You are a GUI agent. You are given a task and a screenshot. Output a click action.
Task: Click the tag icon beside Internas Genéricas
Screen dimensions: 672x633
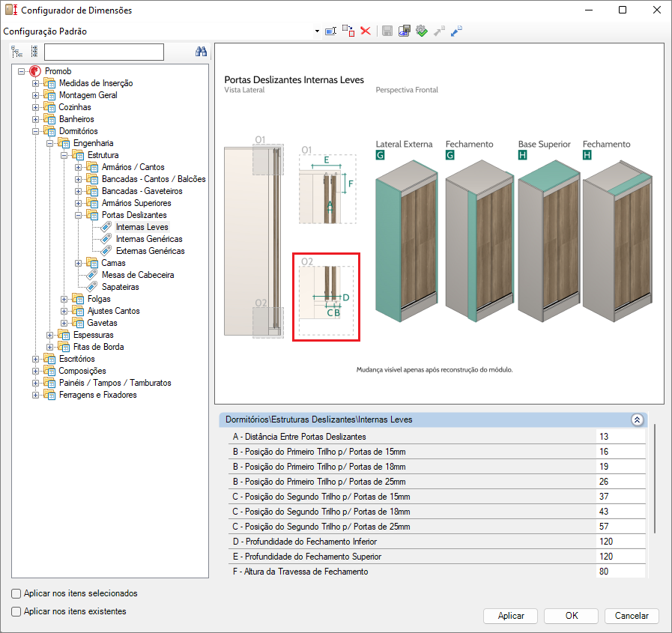click(106, 239)
